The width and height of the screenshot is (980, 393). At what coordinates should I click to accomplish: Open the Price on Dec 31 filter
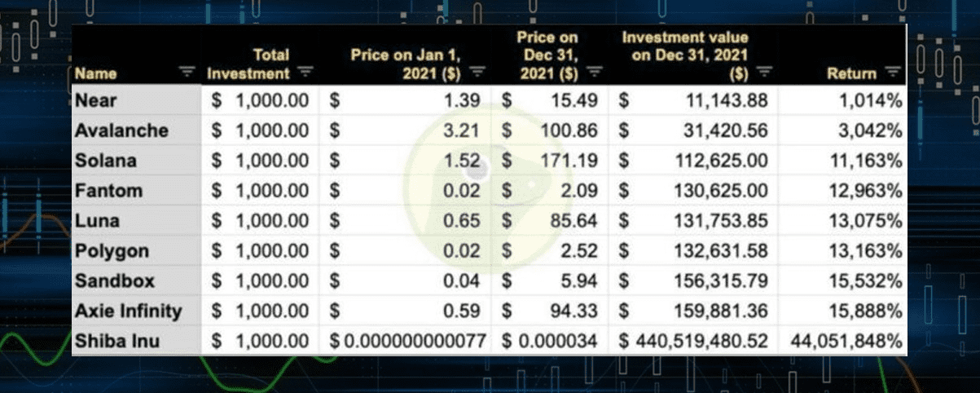tap(595, 73)
